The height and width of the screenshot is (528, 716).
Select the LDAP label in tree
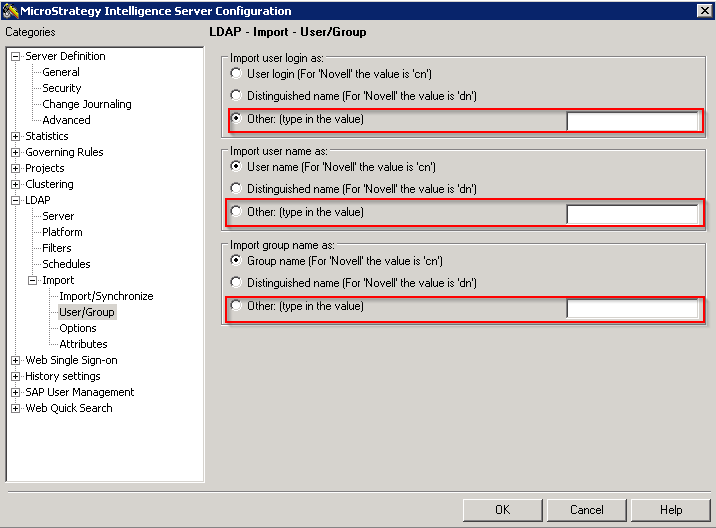[x=37, y=200]
